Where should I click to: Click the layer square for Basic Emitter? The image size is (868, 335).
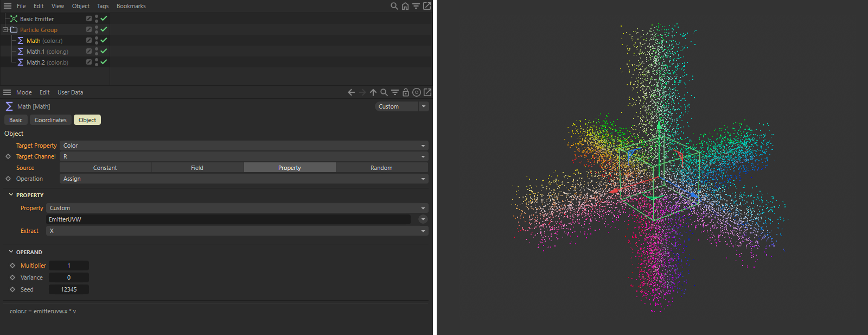click(x=89, y=18)
